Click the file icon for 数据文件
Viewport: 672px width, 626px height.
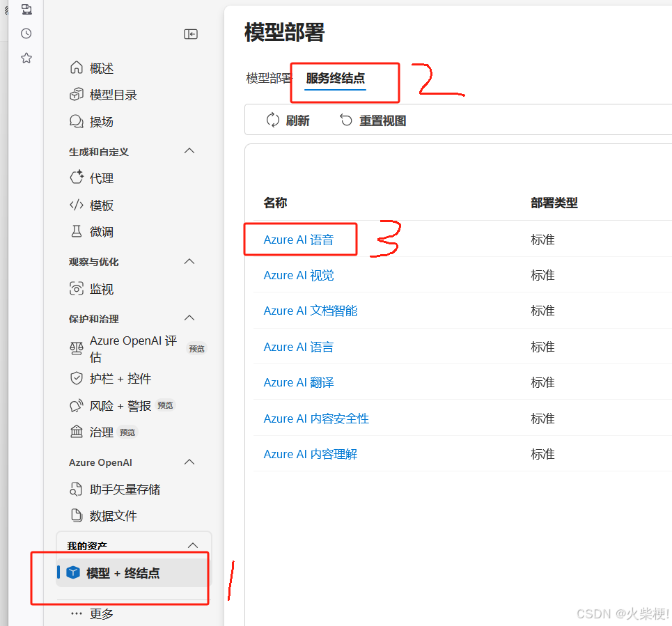(x=77, y=515)
